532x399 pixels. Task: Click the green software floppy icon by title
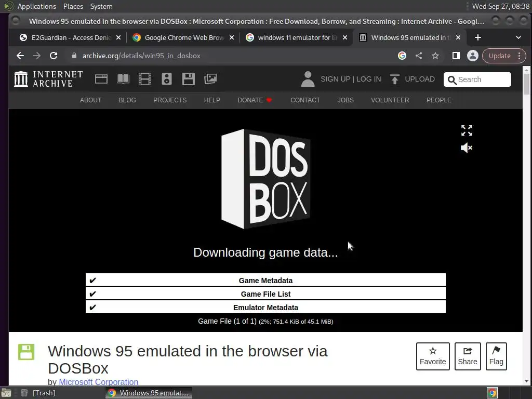(x=26, y=352)
